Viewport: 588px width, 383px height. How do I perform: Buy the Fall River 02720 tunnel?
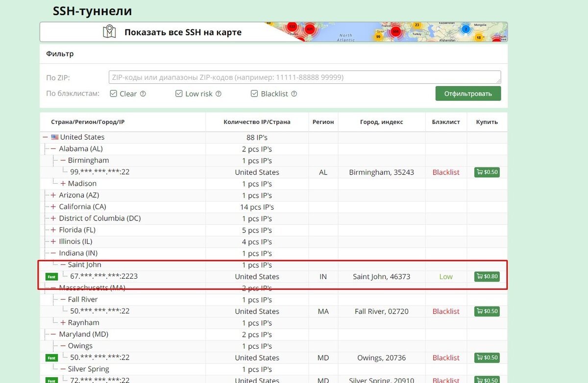coord(487,311)
